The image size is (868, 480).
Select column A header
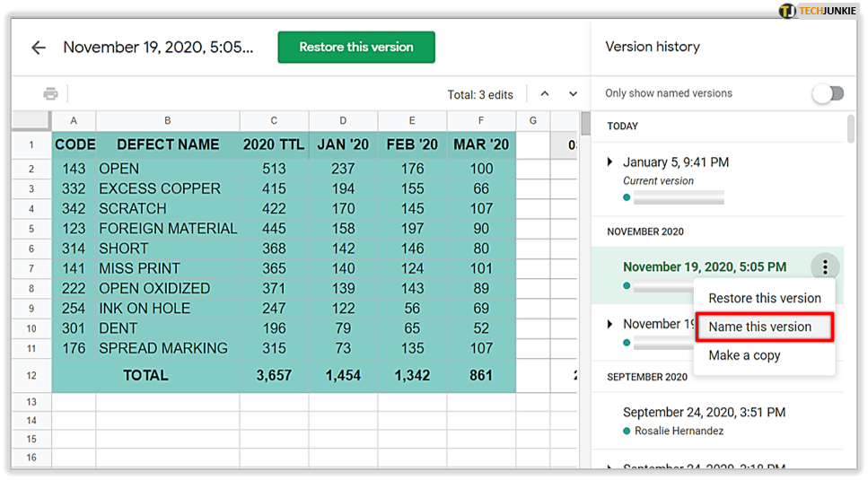[x=74, y=120]
